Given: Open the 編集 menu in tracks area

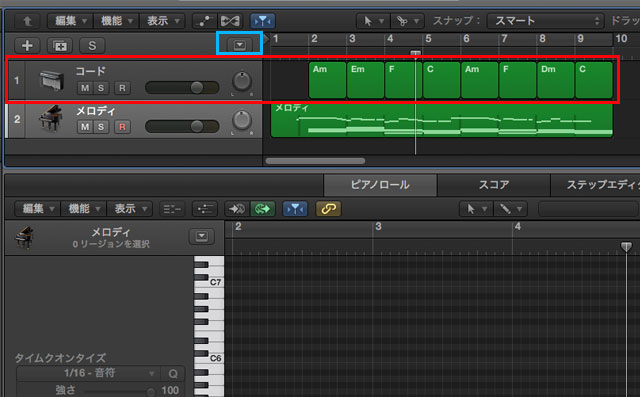Looking at the screenshot, I should click(71, 21).
